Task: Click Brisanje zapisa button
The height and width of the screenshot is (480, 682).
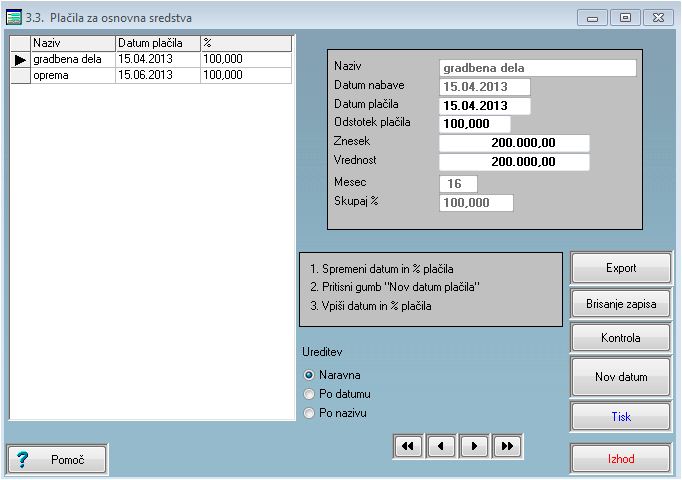Action: click(x=620, y=304)
